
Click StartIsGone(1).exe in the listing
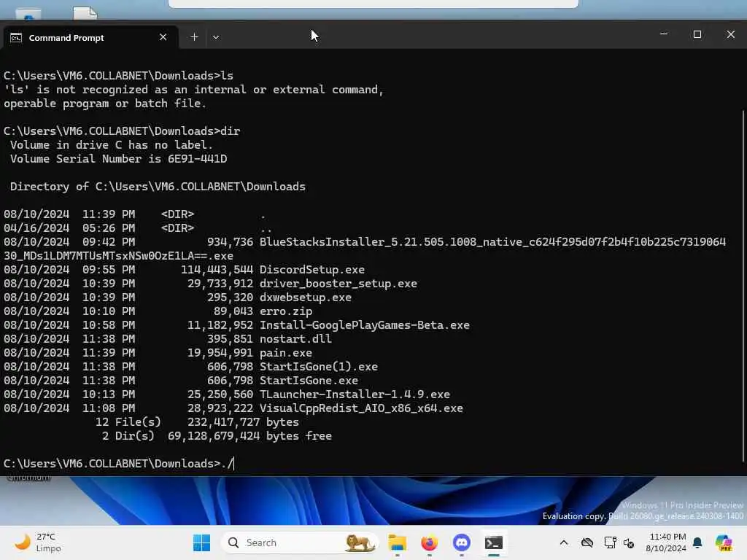click(319, 367)
